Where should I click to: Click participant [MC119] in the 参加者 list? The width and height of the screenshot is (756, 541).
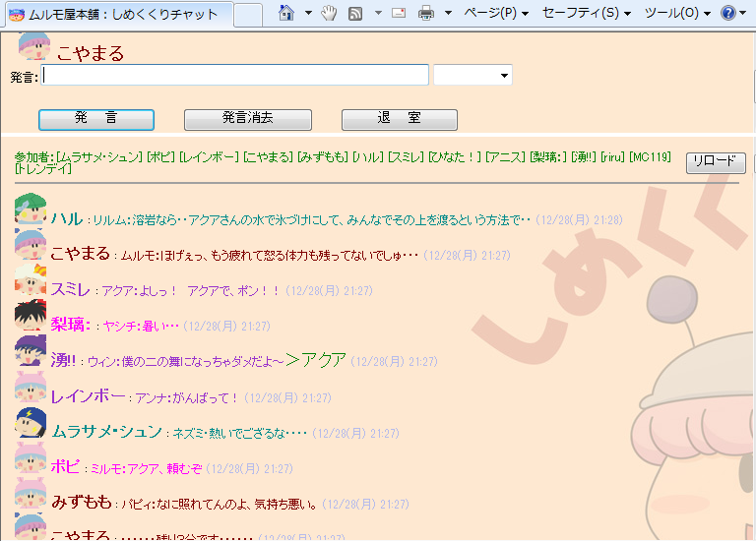(x=650, y=157)
